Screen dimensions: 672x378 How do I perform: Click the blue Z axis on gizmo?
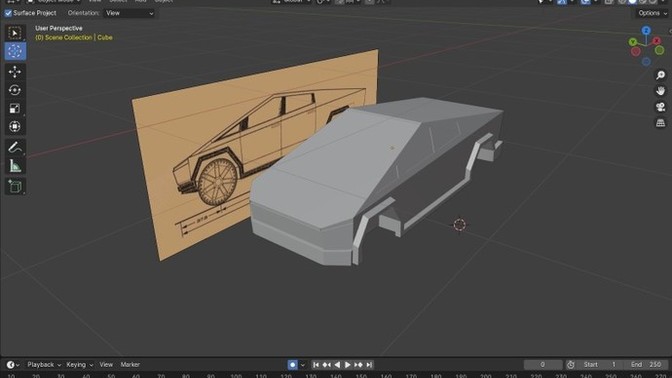point(646,30)
